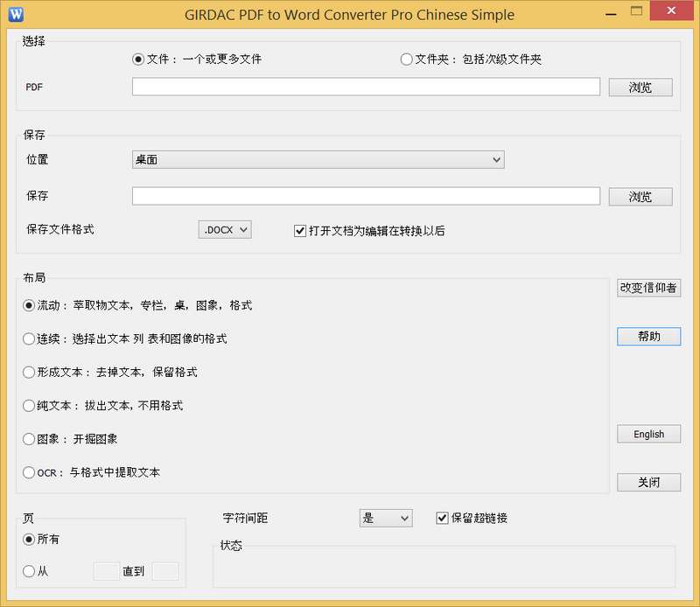The height and width of the screenshot is (607, 700).
Task: Open 帮助 help
Action: (x=648, y=337)
